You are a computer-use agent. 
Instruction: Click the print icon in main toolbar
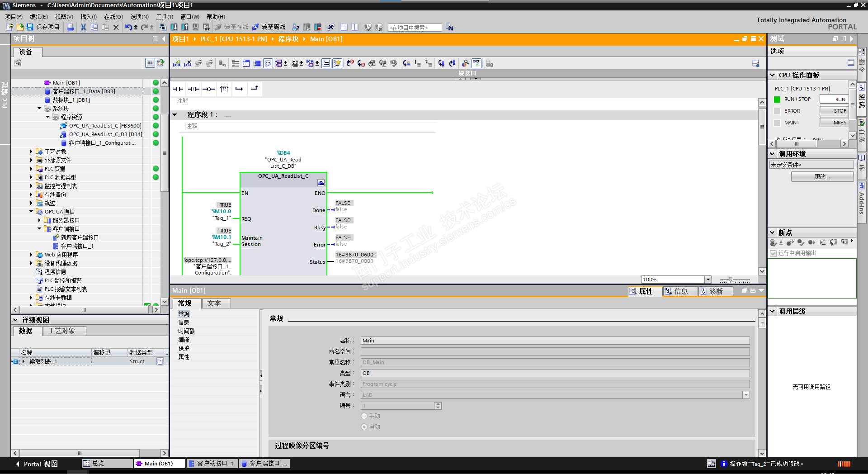point(71,27)
